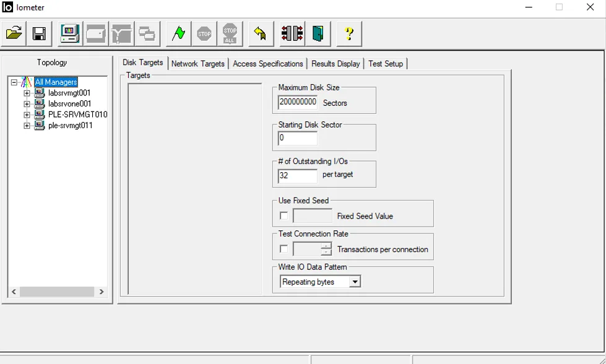The width and height of the screenshot is (606, 364).
Task: Enable the Use Fixed Seed checkbox
Action: pyautogui.click(x=284, y=216)
